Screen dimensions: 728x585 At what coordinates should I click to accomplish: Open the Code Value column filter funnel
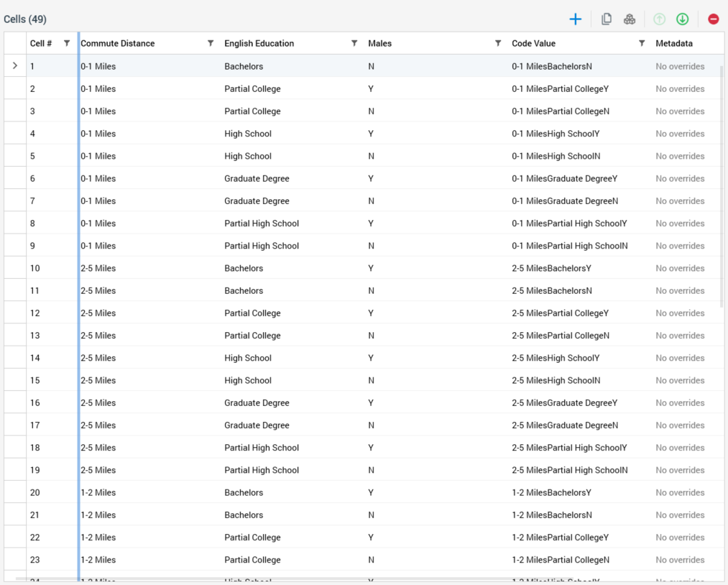tap(642, 43)
